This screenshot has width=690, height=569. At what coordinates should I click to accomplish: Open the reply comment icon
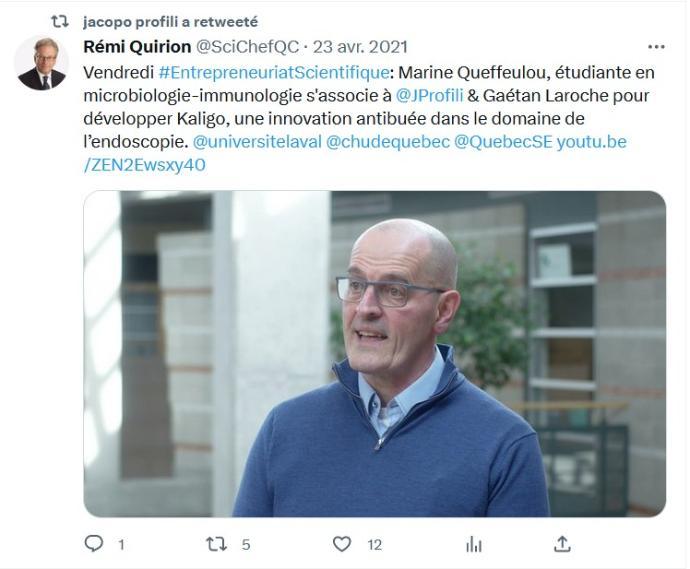tap(94, 543)
